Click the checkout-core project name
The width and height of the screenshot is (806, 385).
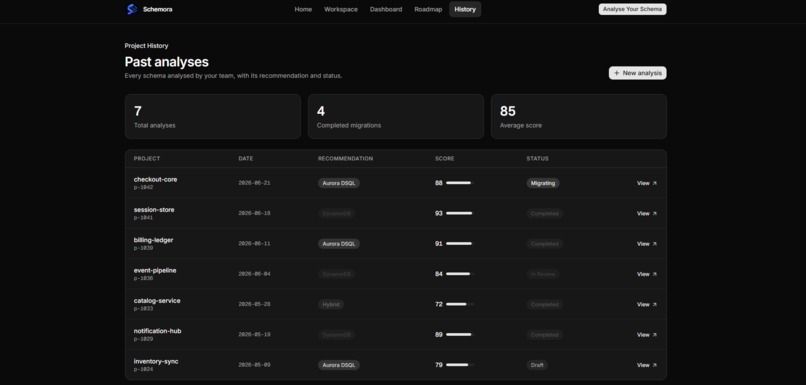pyautogui.click(x=155, y=179)
